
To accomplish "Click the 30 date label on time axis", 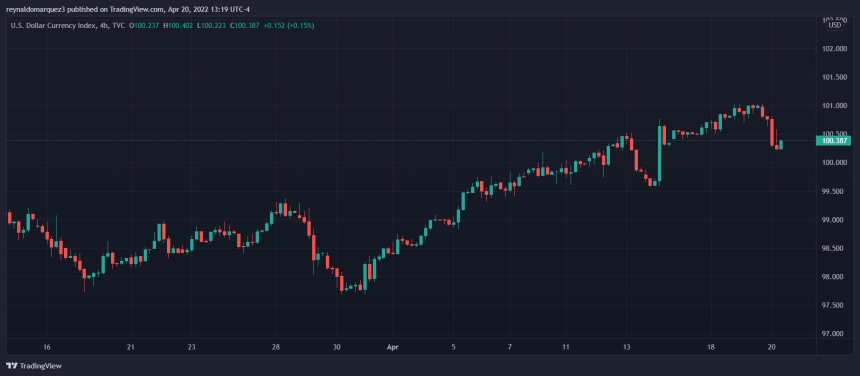I will tap(336, 347).
